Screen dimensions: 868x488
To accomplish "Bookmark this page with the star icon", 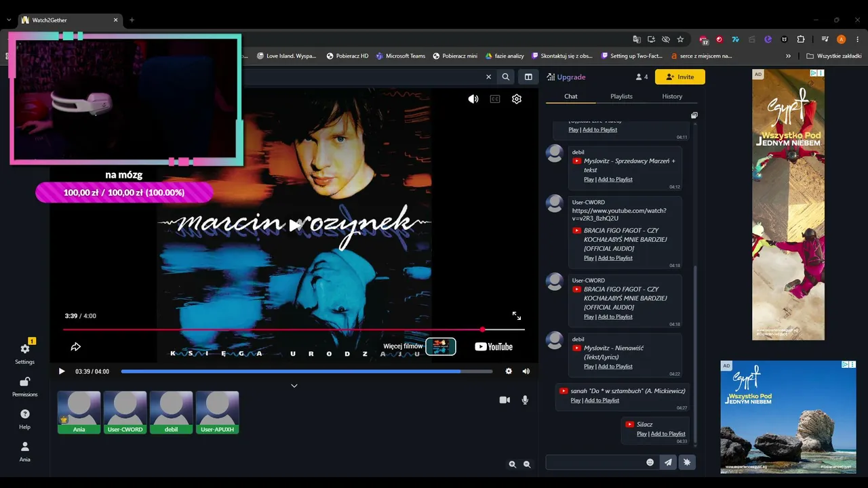I will 680,39.
